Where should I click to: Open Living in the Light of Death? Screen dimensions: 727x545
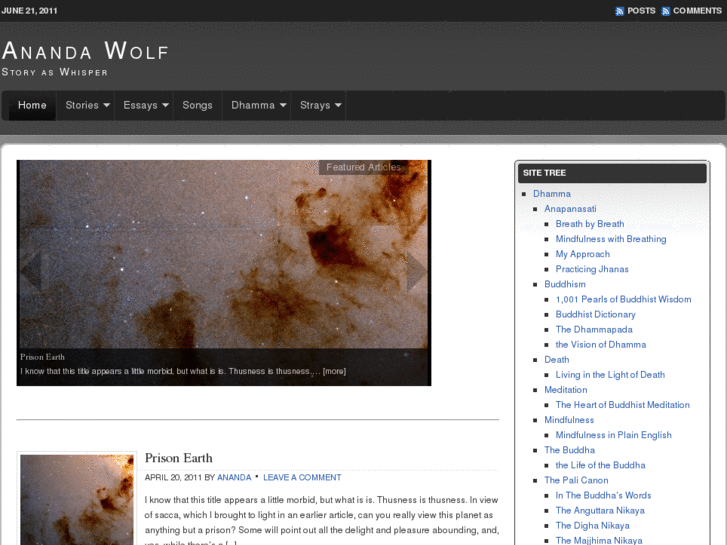610,375
